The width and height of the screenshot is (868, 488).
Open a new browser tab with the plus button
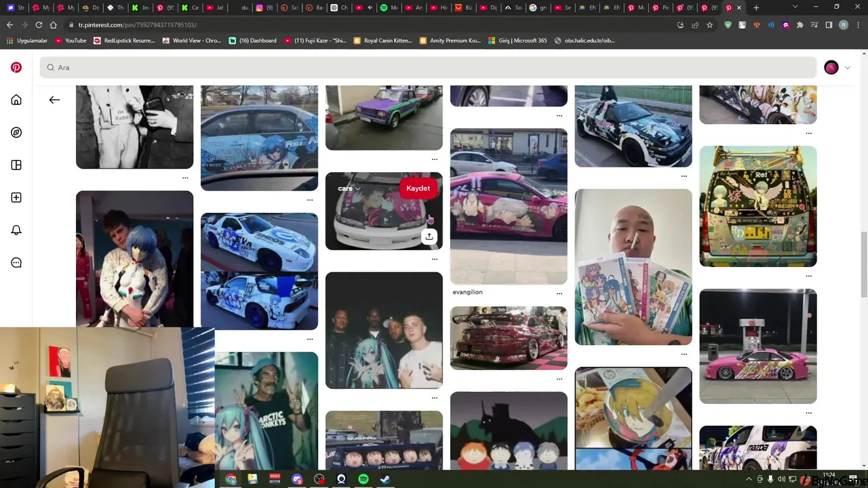click(756, 7)
